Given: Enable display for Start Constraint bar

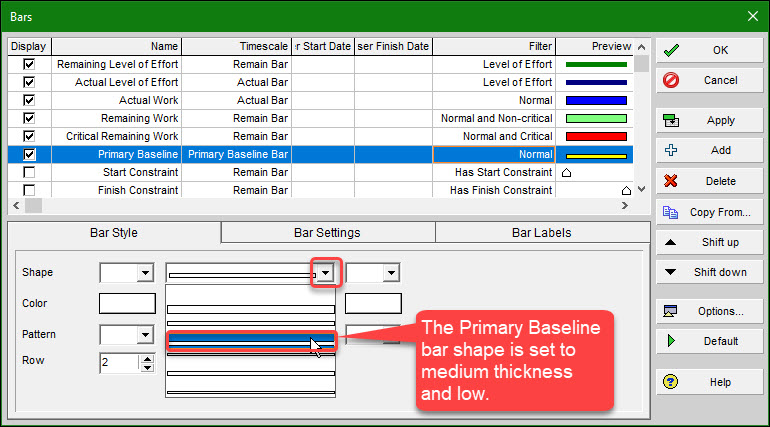Looking at the screenshot, I should [x=29, y=172].
